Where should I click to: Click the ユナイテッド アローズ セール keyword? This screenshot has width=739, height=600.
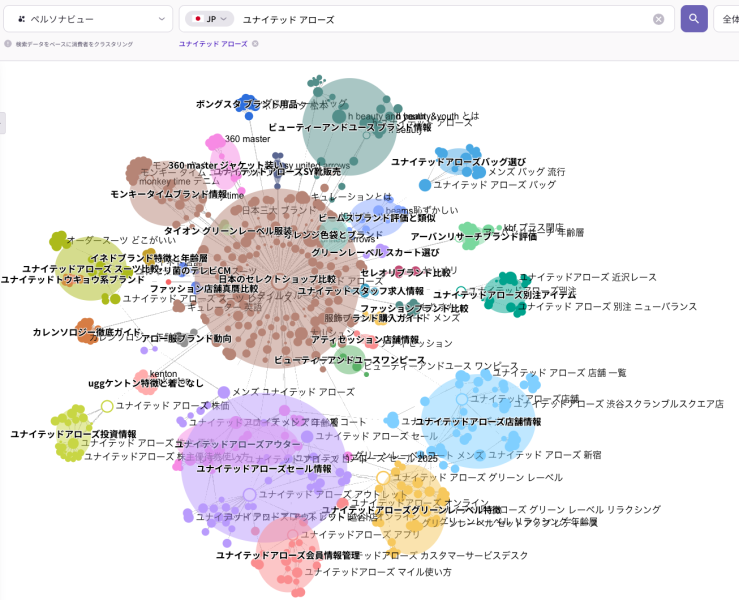pos(377,436)
